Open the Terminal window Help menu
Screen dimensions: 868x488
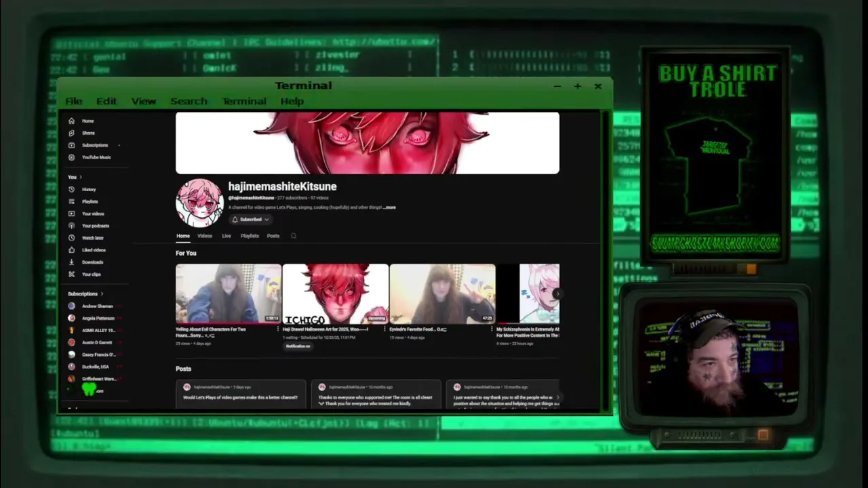[292, 101]
